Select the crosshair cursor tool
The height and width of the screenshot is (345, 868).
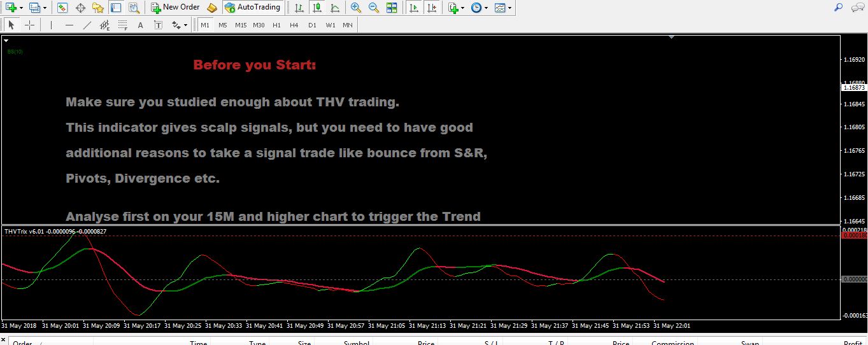click(29, 25)
